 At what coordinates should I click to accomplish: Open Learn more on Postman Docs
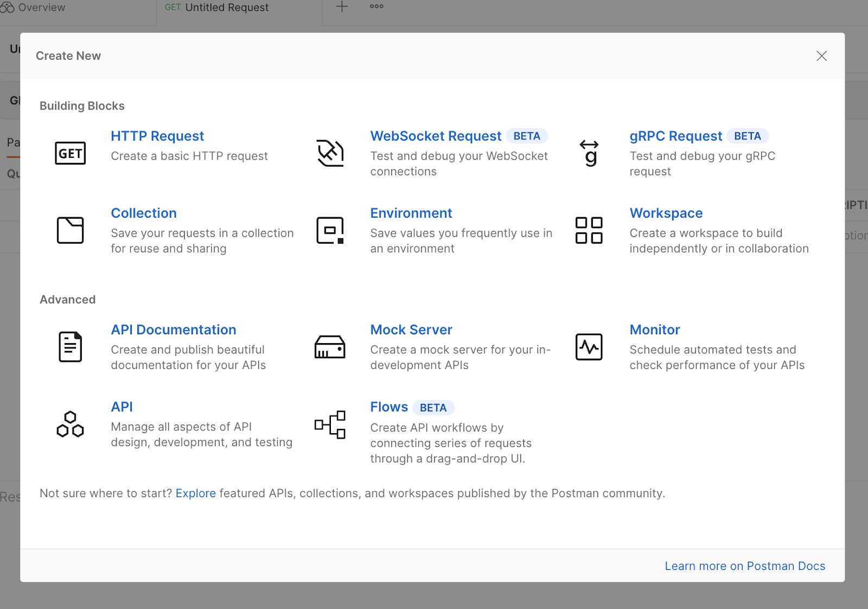(x=745, y=566)
